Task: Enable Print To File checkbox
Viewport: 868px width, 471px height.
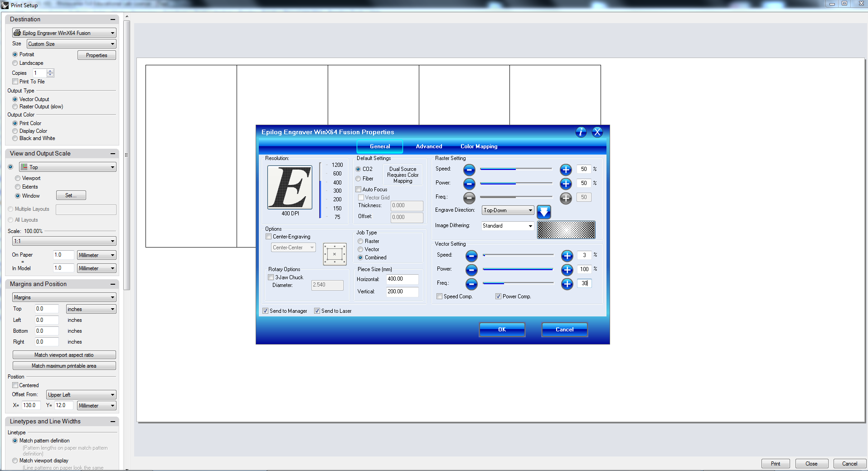Action: tap(15, 82)
